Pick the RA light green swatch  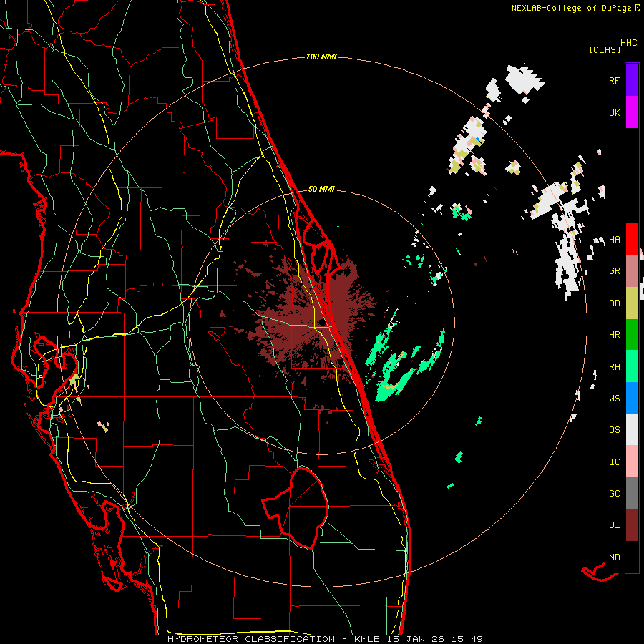coord(632,366)
